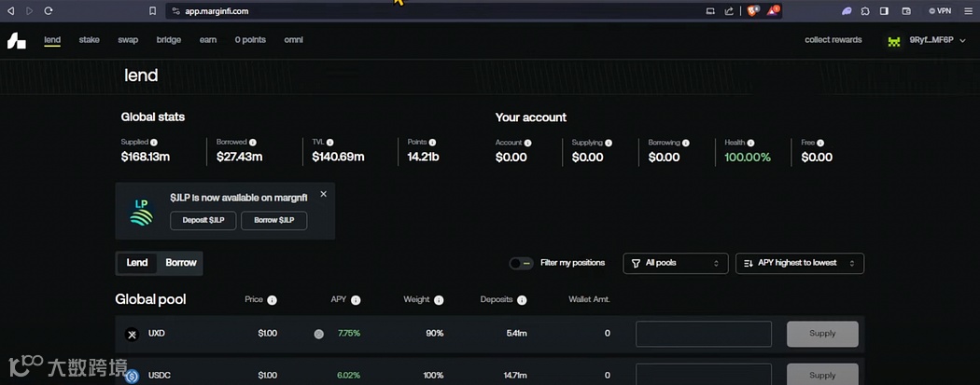Open the APY highest to lowest sort dropdown
Viewport: 980px width, 385px height.
click(800, 263)
